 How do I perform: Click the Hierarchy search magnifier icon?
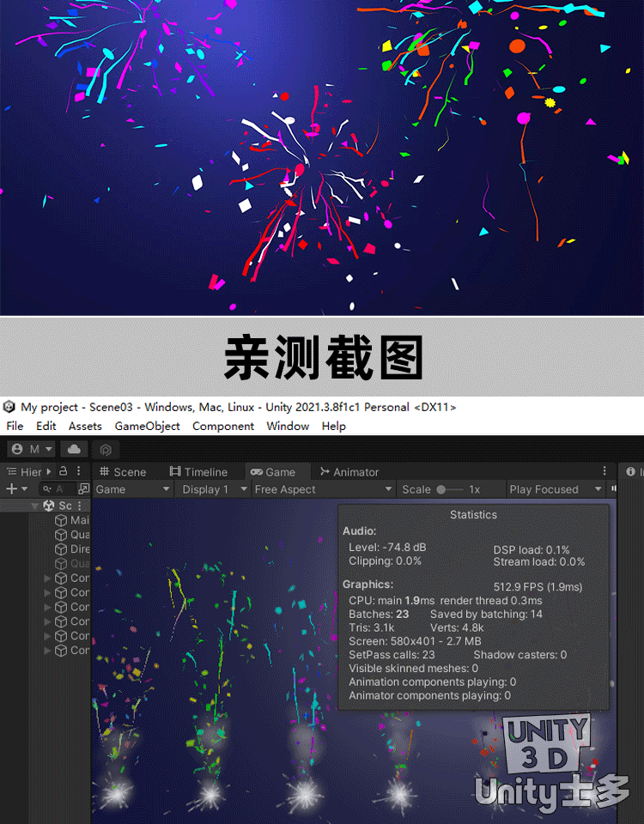click(47, 488)
